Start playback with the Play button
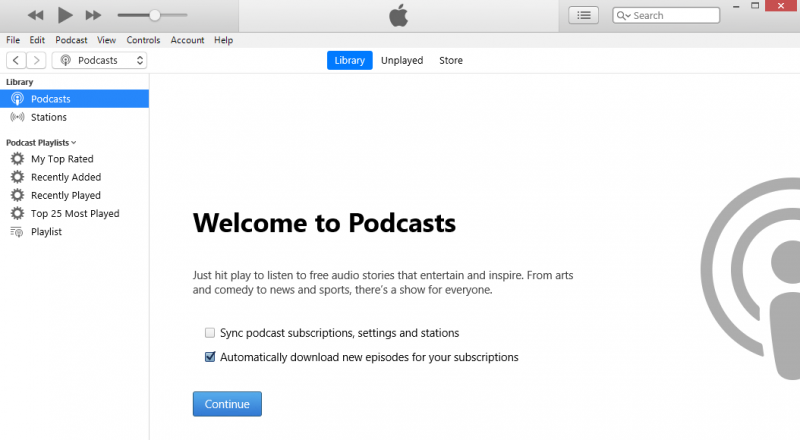 coord(65,15)
